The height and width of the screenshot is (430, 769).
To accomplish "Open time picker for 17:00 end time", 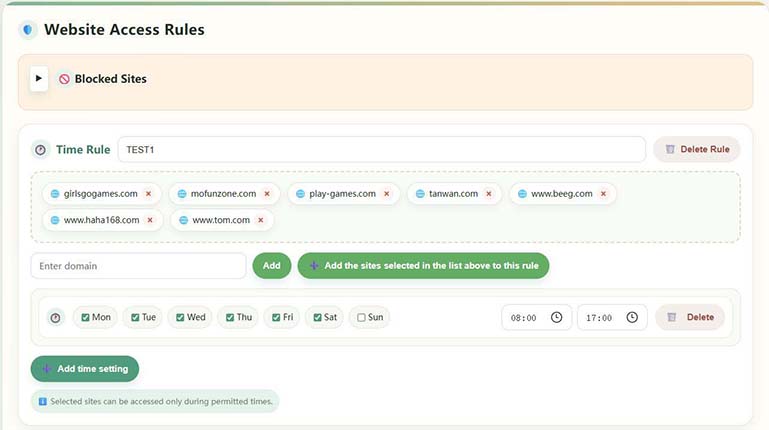I will (x=632, y=317).
